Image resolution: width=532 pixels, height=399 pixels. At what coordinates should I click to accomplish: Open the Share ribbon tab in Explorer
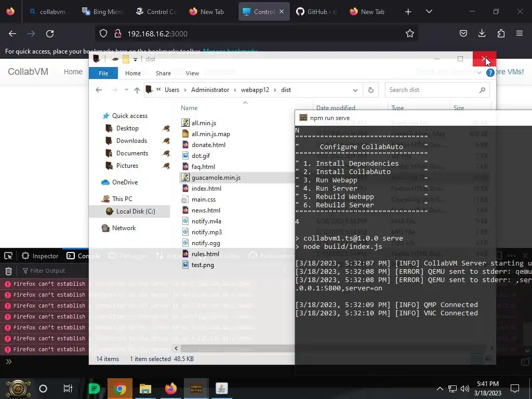coord(163,73)
